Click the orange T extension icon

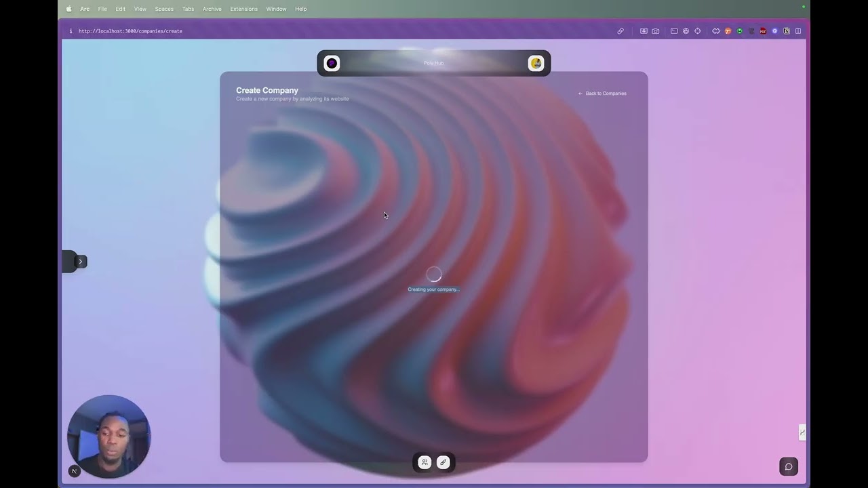tap(728, 31)
